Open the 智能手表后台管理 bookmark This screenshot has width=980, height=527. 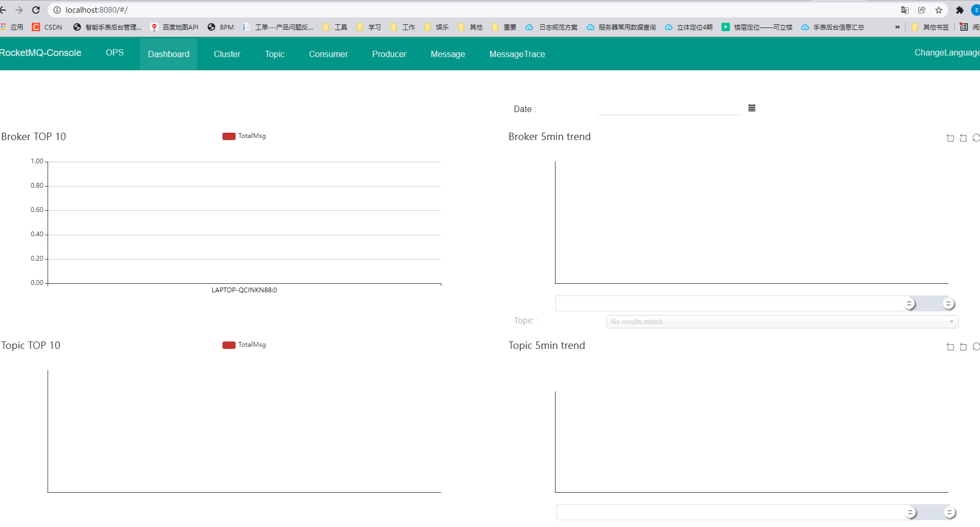107,27
